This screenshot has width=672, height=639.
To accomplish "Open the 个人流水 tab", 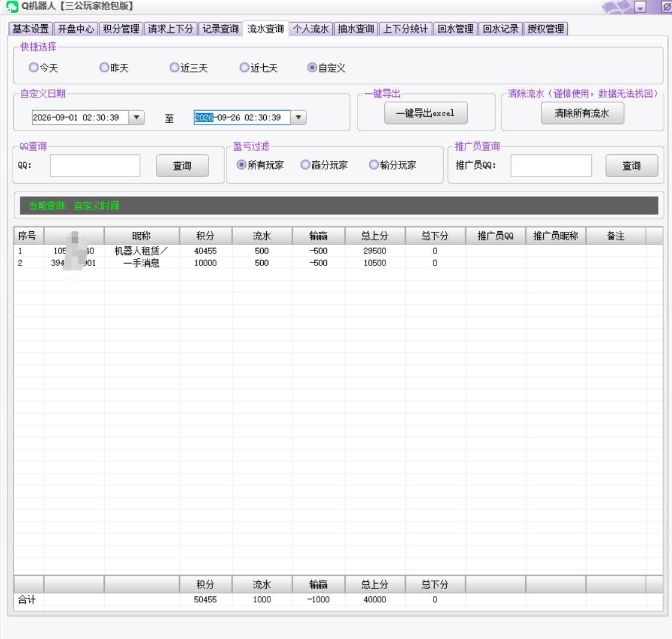I will (x=311, y=29).
